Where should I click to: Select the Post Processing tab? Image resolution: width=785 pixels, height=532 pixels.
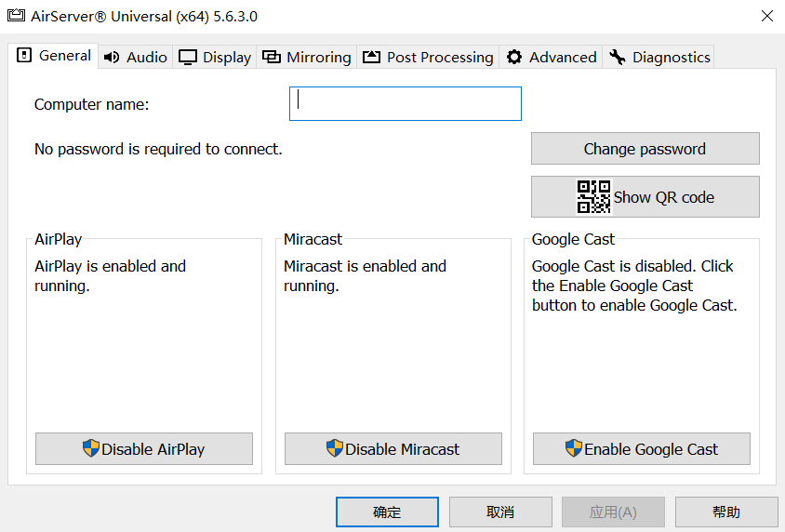(x=428, y=57)
